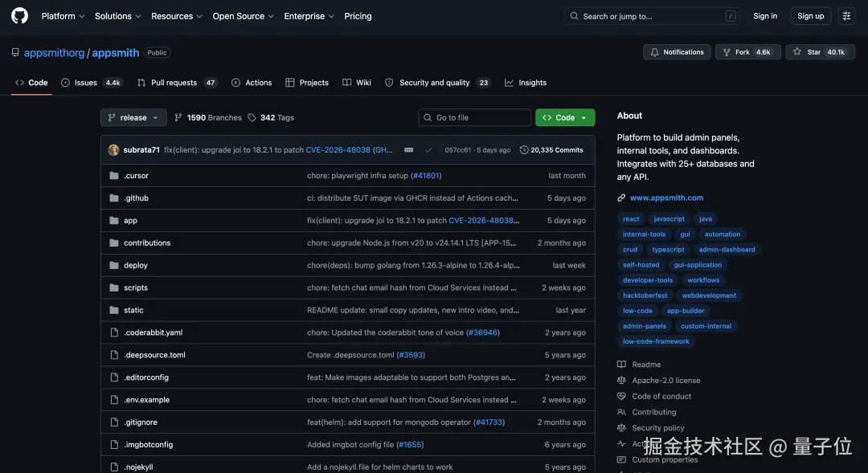
Task: Click the .deepsource.toml file icon
Action: 114,355
